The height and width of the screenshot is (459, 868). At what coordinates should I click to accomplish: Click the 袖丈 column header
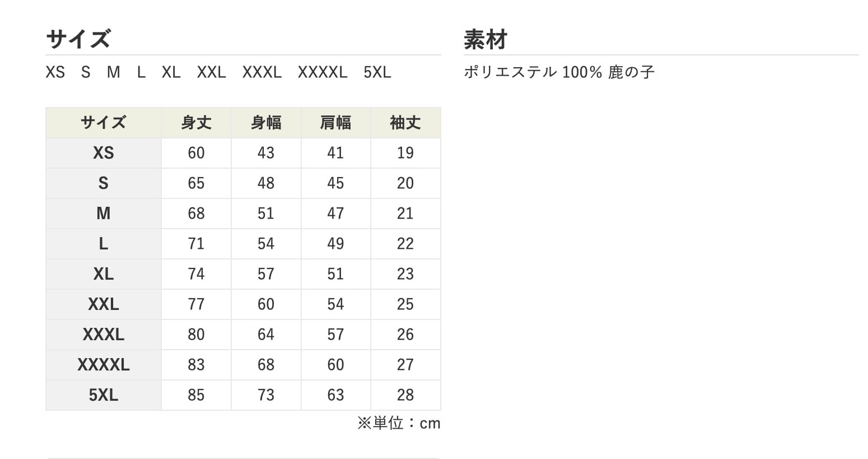point(405,123)
